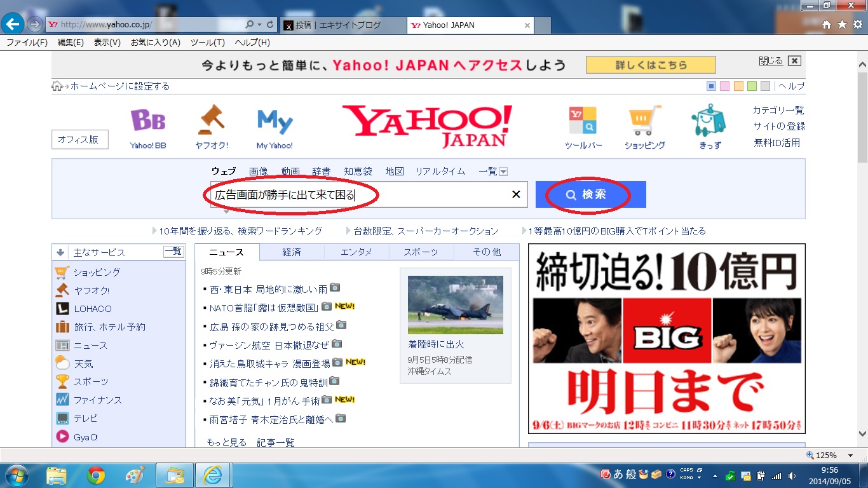Image resolution: width=868 pixels, height=488 pixels.
Task: Collapse the 主なサービス arrow expander
Action: click(x=60, y=252)
